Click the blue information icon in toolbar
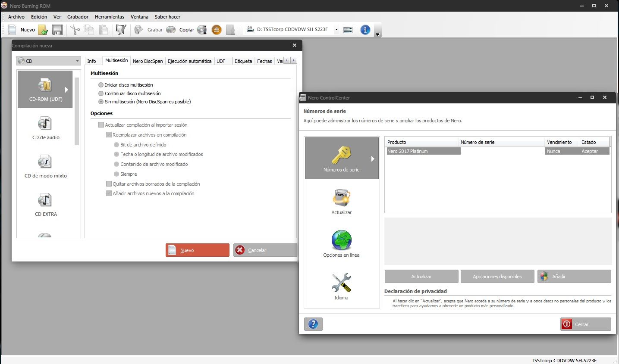The height and width of the screenshot is (364, 619). pyautogui.click(x=365, y=30)
